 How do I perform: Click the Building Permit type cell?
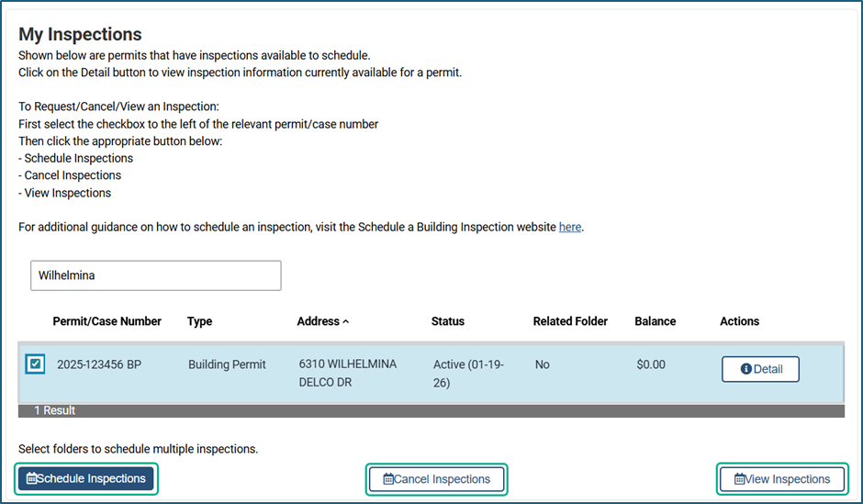coord(227,364)
